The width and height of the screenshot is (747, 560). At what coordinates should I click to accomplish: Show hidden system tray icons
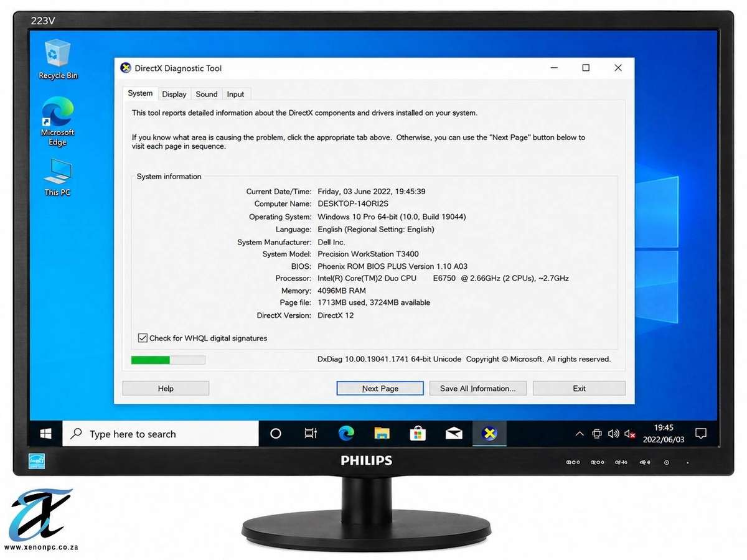pyautogui.click(x=580, y=434)
